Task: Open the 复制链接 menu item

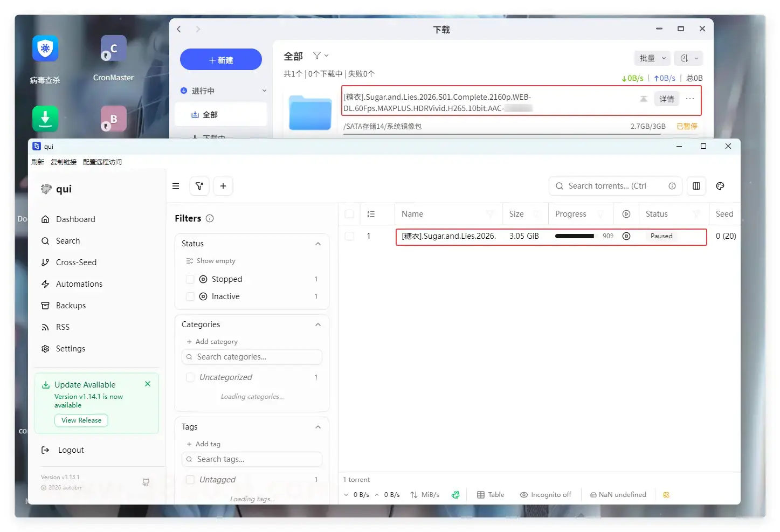Action: point(63,162)
